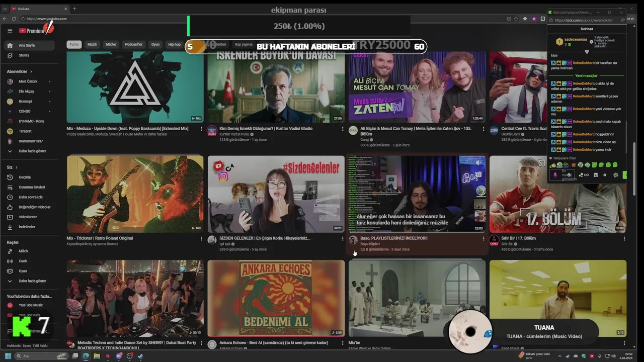This screenshot has width=644, height=362.
Task: Select the Oyun filter chip
Action: 155,44
